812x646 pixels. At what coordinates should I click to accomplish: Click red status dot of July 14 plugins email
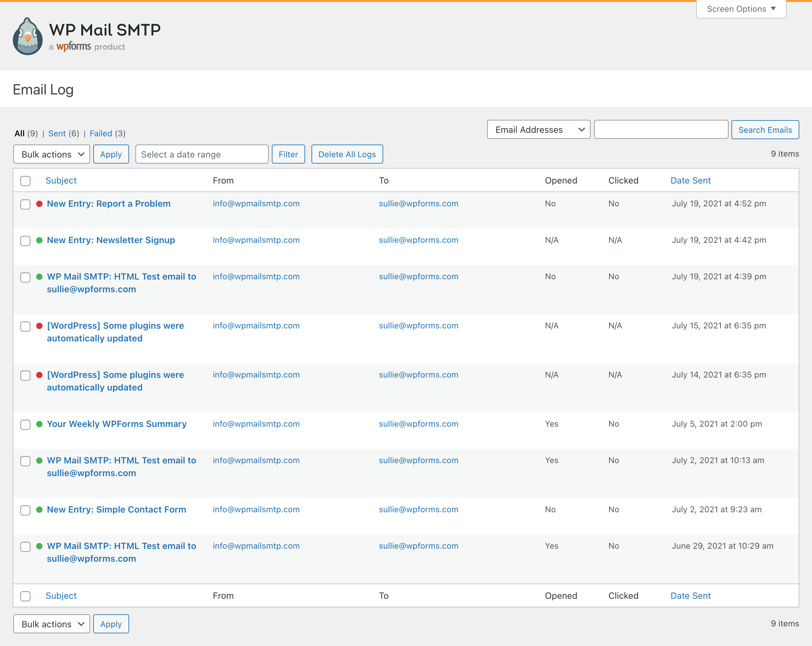coord(39,375)
